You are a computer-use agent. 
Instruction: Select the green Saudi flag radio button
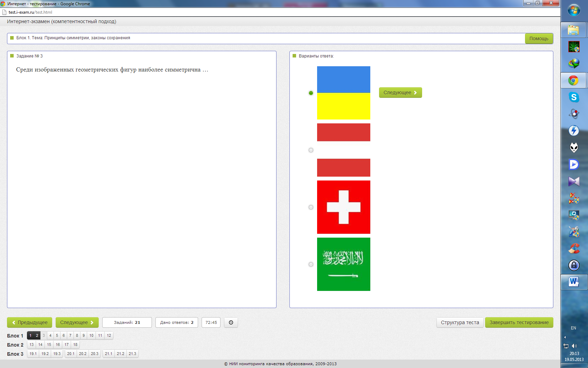point(311,264)
